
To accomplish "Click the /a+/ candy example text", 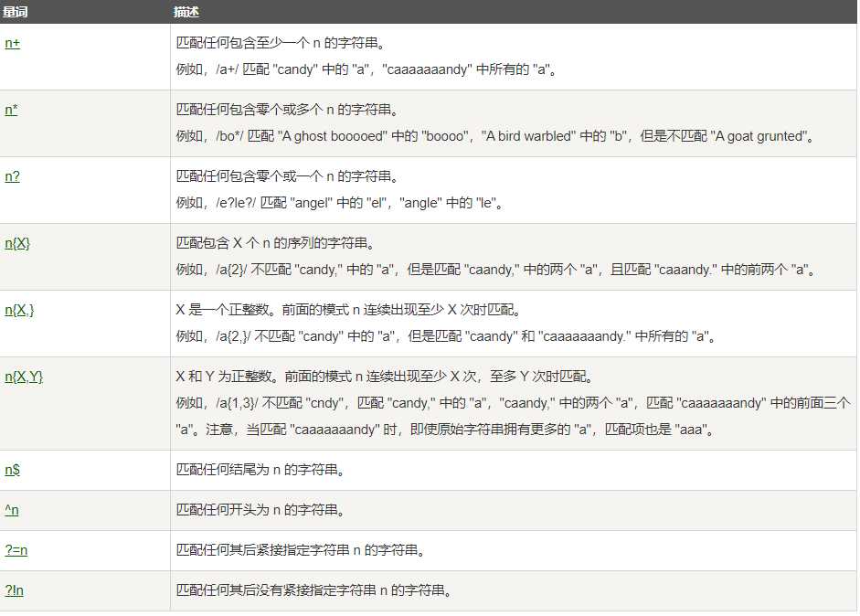I will click(366, 69).
